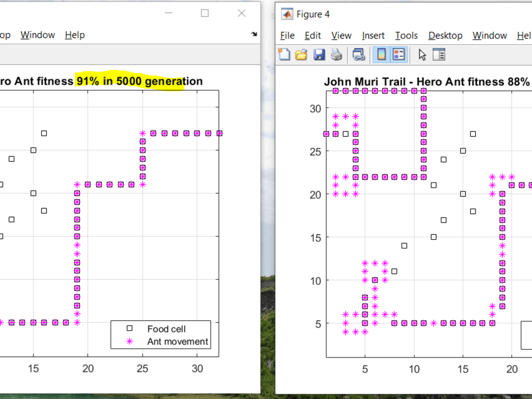Image resolution: width=532 pixels, height=399 pixels.
Task: Click the MATLAB logo icon of Figure 4
Action: (287, 14)
